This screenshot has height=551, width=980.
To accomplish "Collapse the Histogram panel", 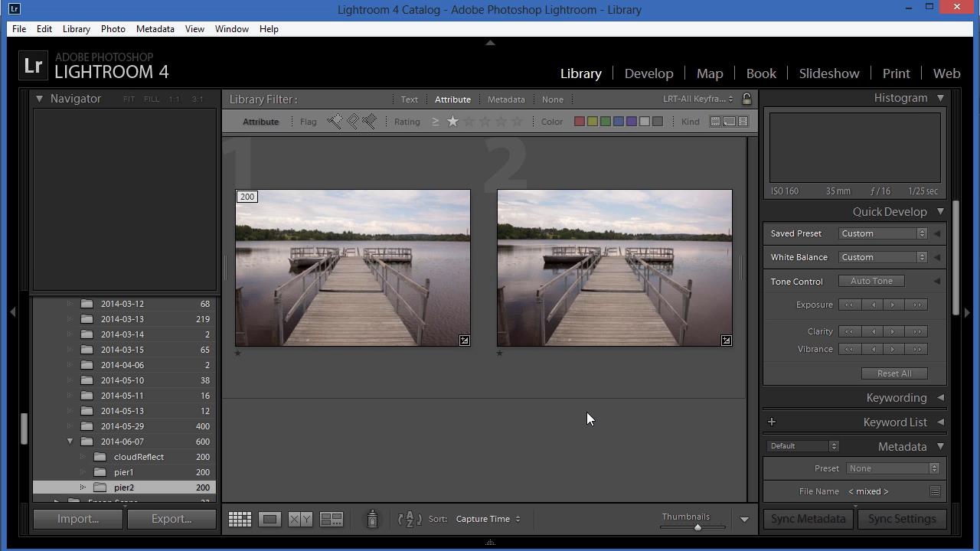I will tap(940, 98).
